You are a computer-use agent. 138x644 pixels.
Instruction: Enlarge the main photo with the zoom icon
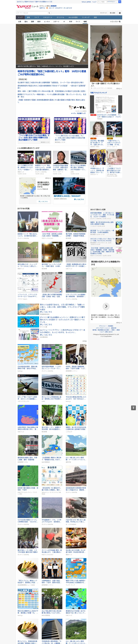click(84, 61)
